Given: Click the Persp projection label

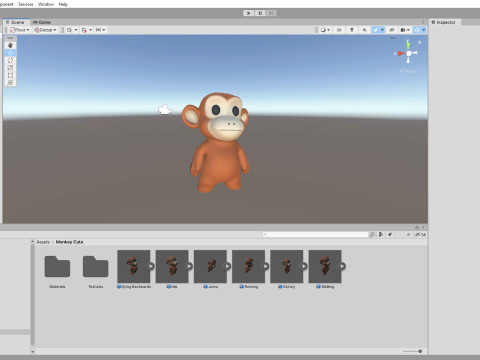Looking at the screenshot, I should pos(407,71).
